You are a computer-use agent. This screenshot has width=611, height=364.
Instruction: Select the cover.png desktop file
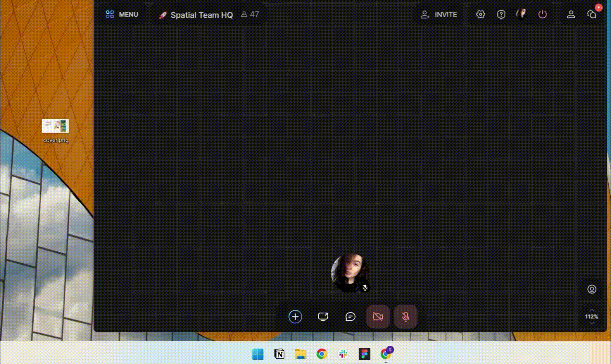pos(56,131)
